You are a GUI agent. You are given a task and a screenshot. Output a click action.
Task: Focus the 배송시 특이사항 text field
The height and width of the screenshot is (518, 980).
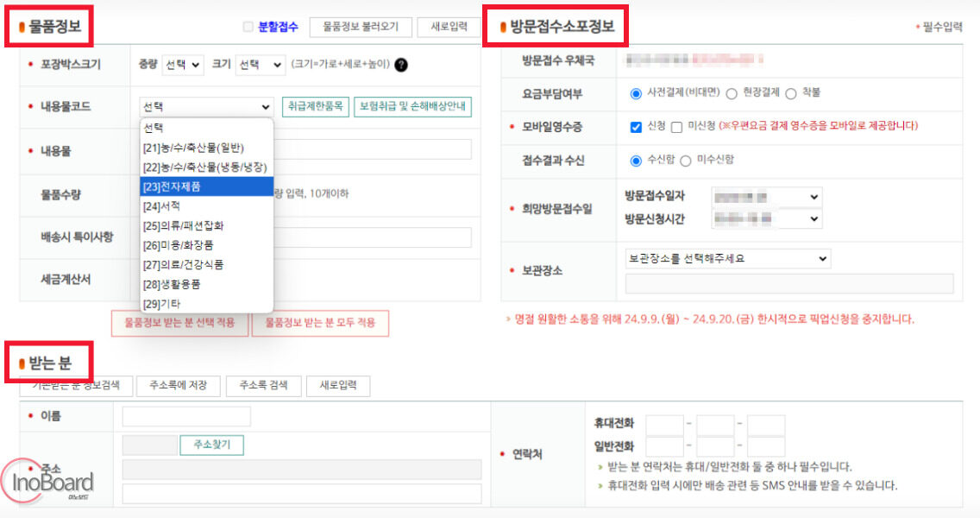coord(373,237)
